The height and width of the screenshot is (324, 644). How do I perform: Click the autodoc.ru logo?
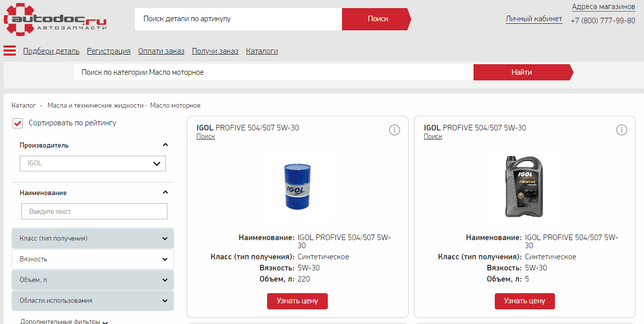click(55, 19)
